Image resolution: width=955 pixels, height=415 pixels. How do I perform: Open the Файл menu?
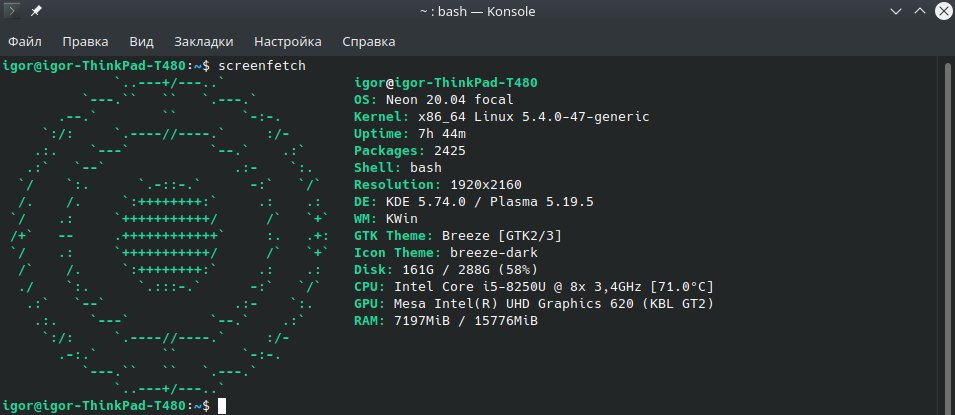(25, 41)
